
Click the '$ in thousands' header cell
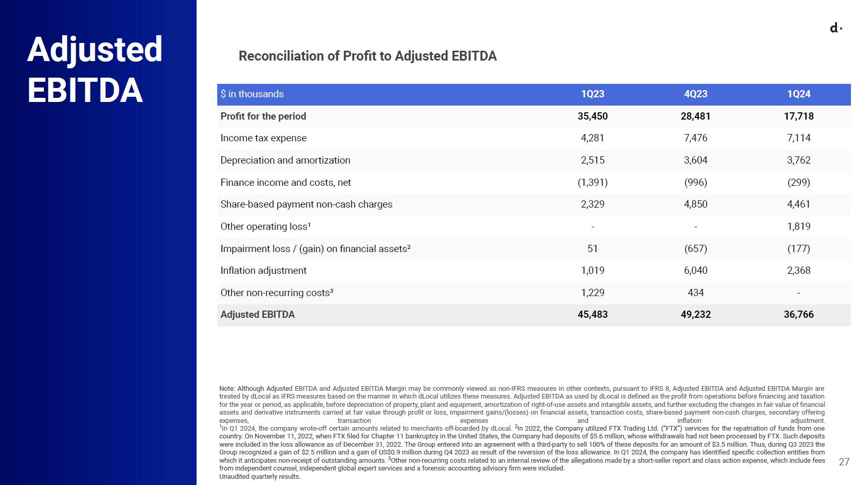pyautogui.click(x=252, y=94)
